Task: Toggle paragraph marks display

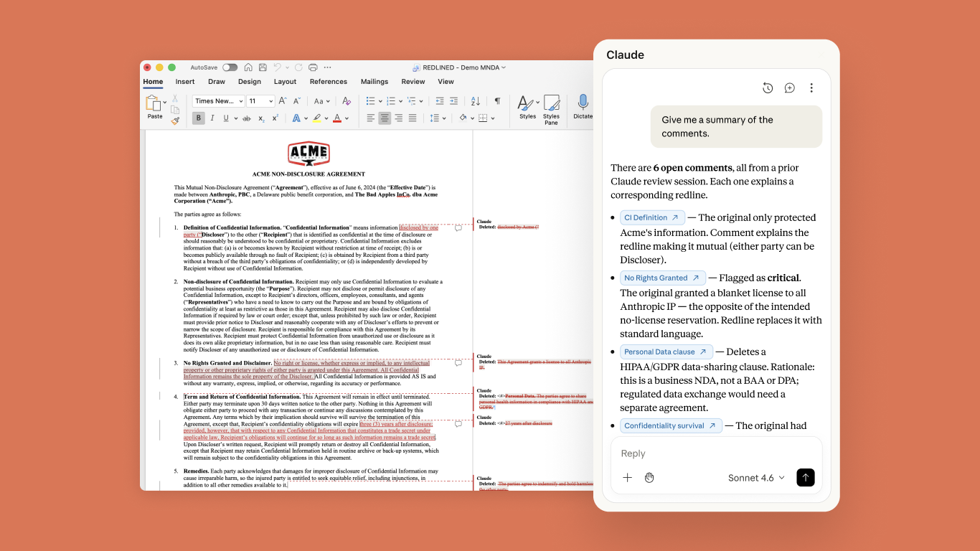Action: pyautogui.click(x=497, y=101)
